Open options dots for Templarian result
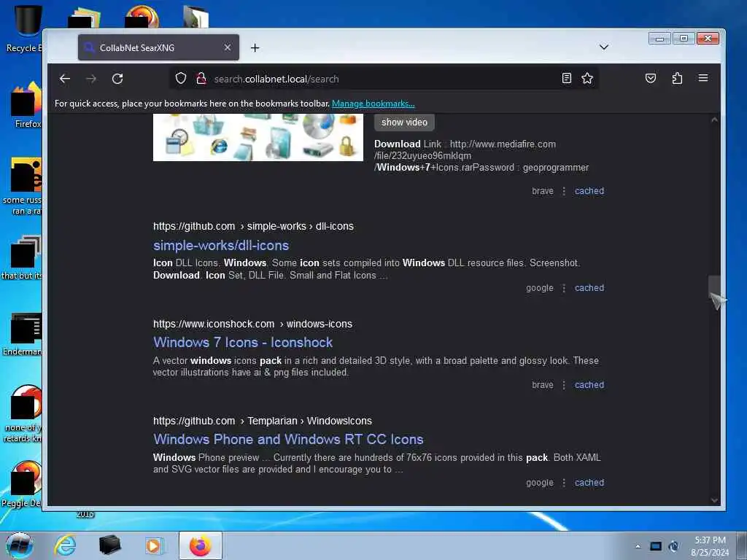The image size is (747, 560). point(564,483)
